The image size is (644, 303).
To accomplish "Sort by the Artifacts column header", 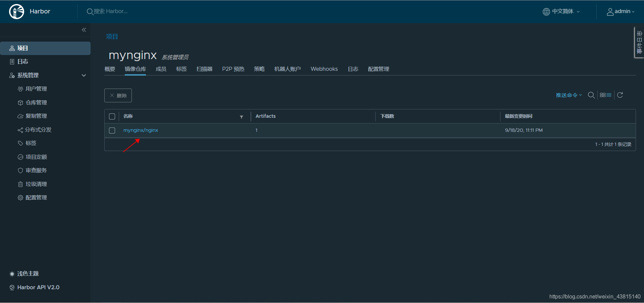I will (266, 116).
